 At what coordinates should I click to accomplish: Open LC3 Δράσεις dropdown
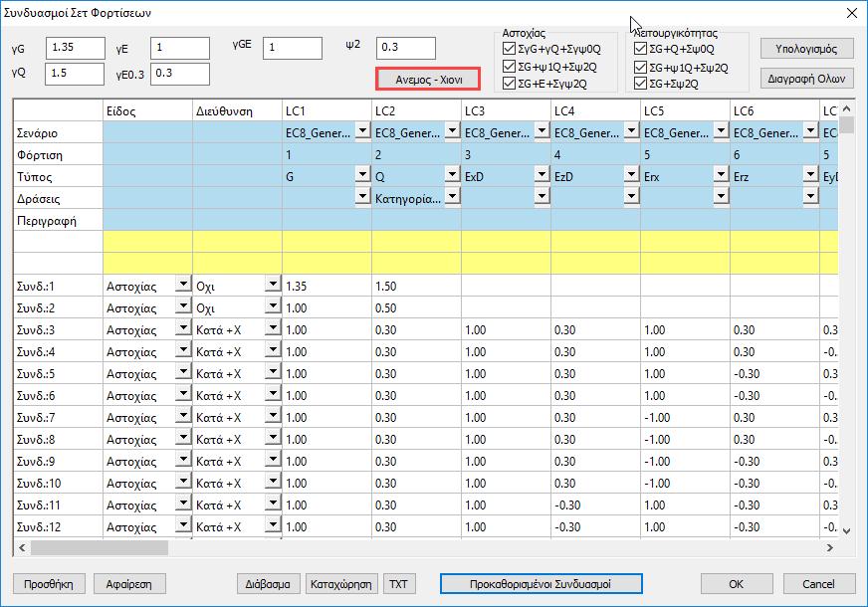point(542,196)
